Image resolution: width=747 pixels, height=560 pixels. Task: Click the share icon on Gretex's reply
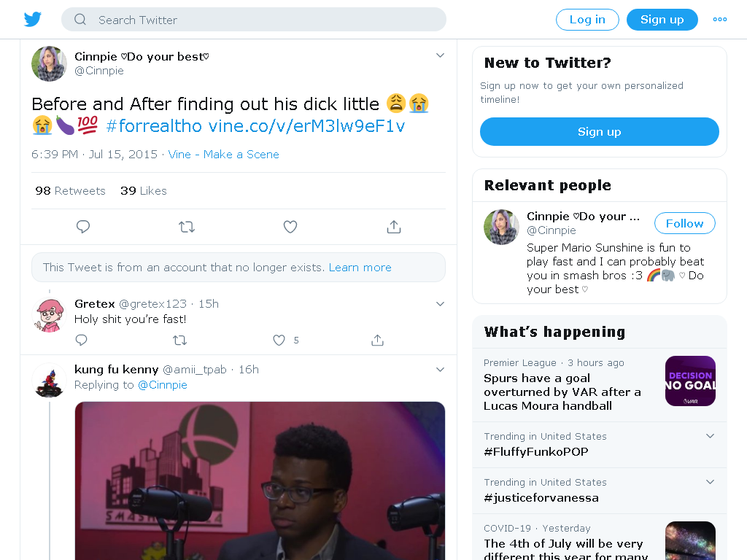[377, 340]
